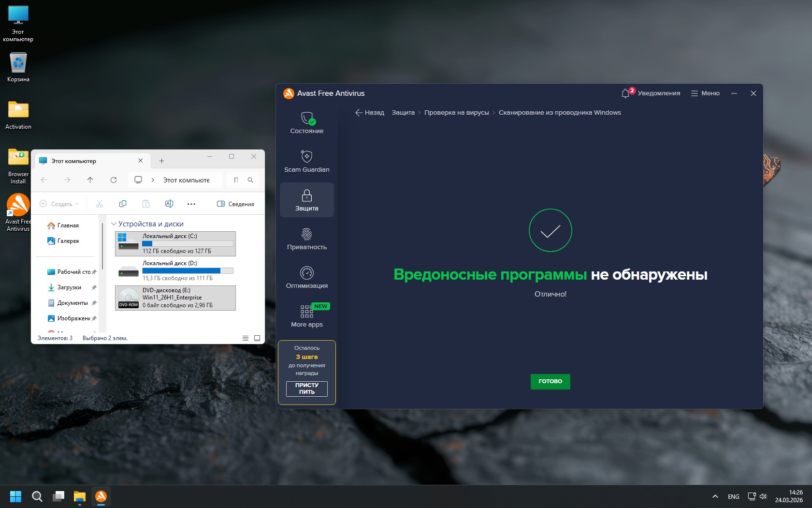Click the Avast icon in taskbar
The width and height of the screenshot is (812, 508).
[101, 496]
